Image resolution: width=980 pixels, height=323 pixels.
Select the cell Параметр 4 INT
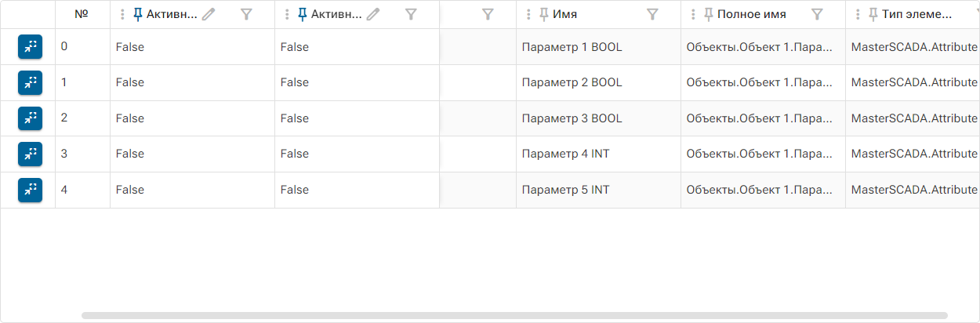598,154
